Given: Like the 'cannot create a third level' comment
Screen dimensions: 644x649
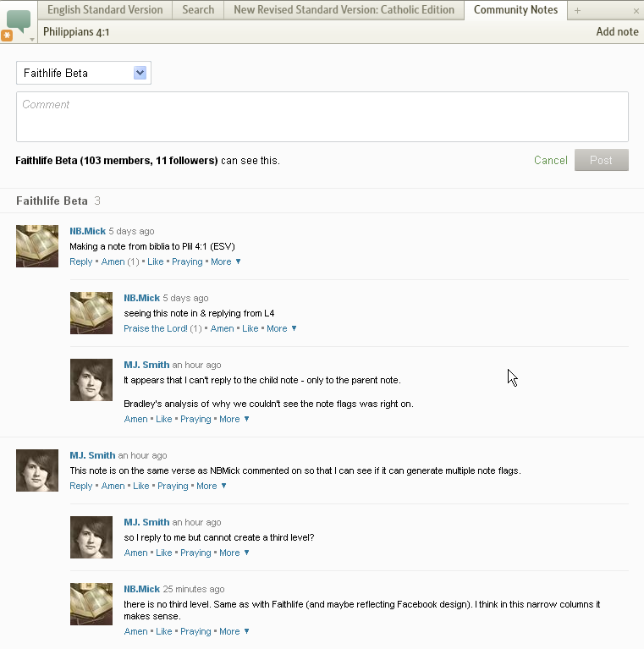Looking at the screenshot, I should 164,553.
